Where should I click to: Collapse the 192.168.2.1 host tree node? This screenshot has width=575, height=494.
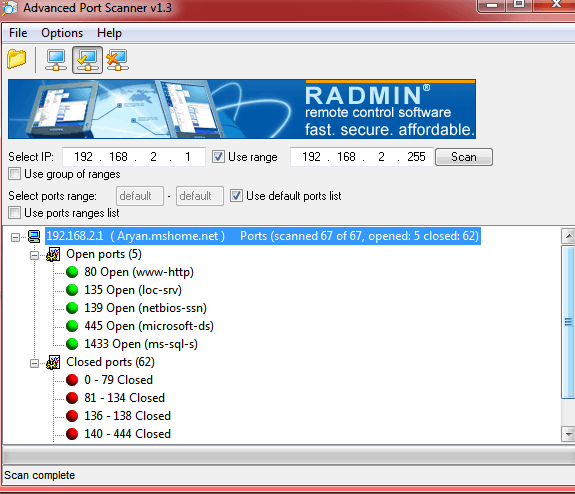[x=15, y=238]
